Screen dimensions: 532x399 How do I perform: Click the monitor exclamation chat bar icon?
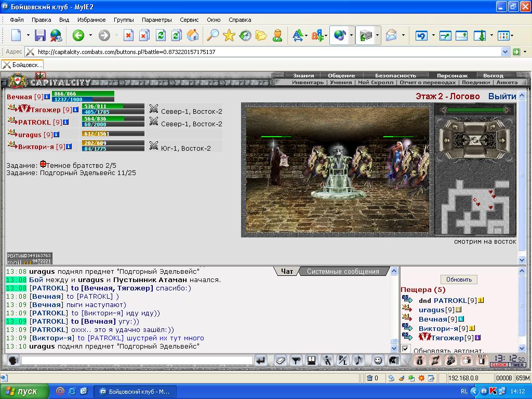pos(312,361)
